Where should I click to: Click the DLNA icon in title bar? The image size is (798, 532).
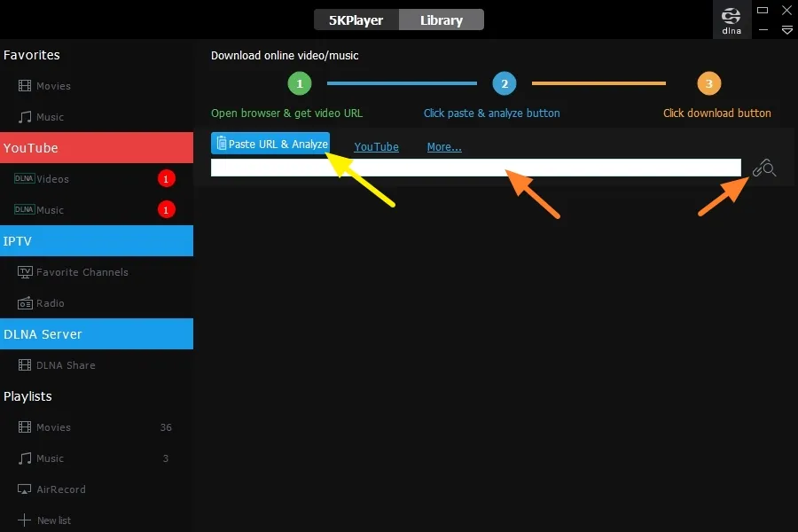click(731, 20)
